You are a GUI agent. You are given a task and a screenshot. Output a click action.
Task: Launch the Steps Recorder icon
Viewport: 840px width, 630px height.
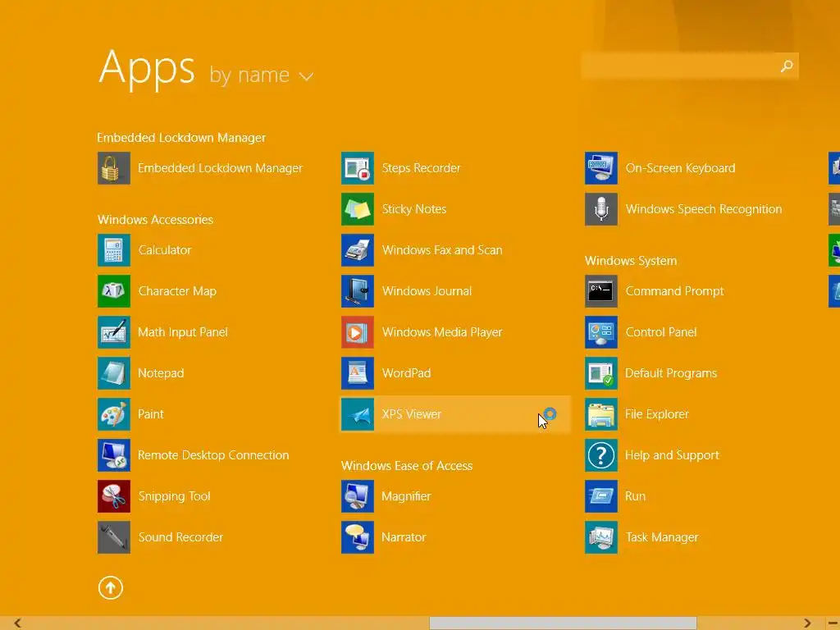point(358,168)
